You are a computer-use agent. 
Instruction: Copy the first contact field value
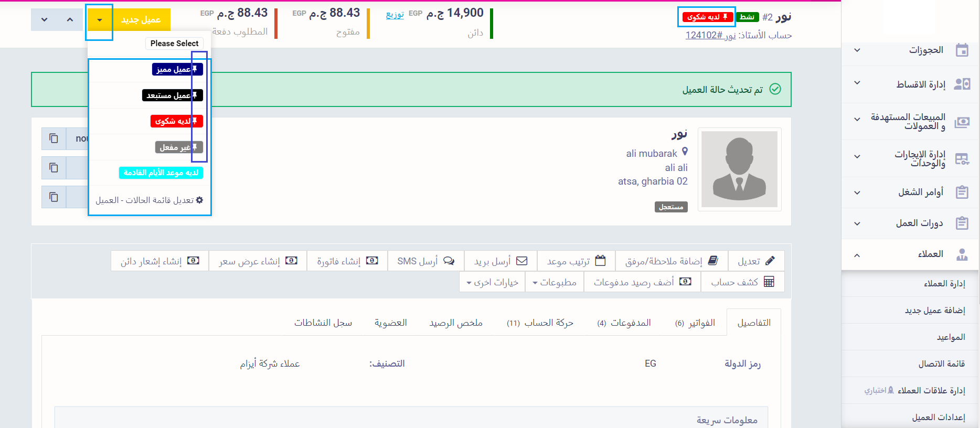tap(54, 138)
